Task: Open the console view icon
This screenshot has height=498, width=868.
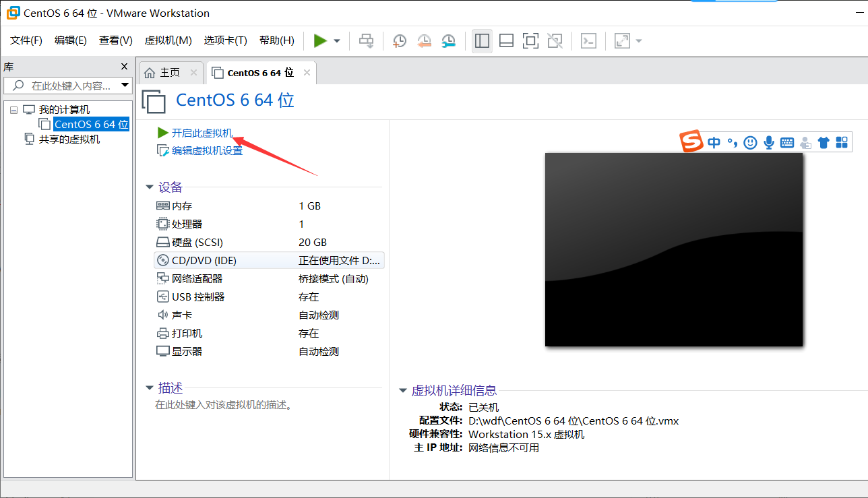Action: [588, 41]
